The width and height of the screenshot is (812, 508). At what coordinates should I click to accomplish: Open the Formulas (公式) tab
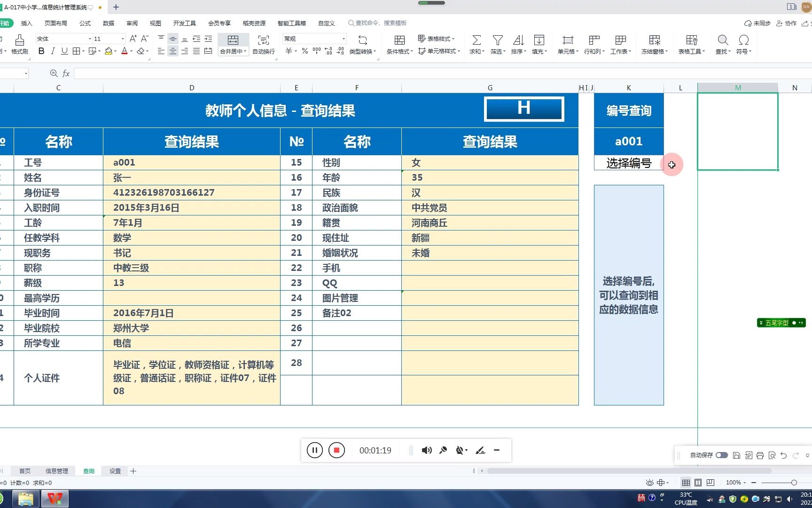[x=85, y=23]
